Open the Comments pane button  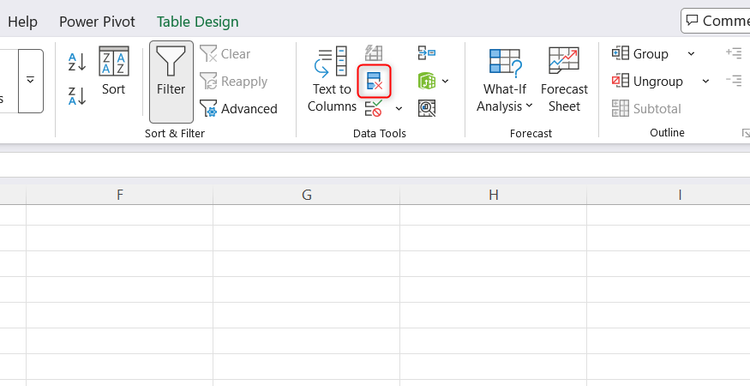pyautogui.click(x=716, y=21)
